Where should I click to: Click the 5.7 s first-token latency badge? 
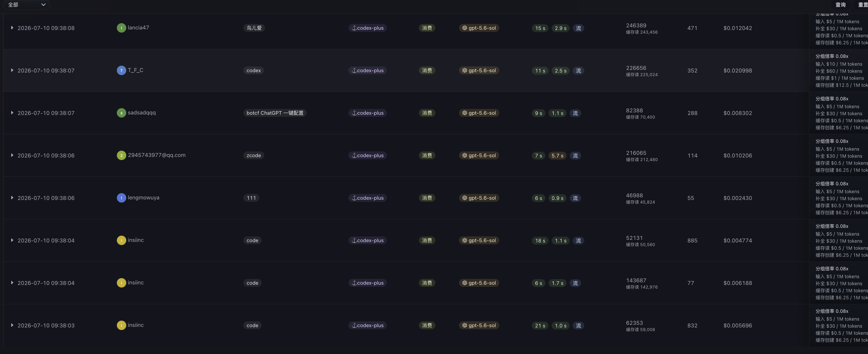[x=557, y=156]
